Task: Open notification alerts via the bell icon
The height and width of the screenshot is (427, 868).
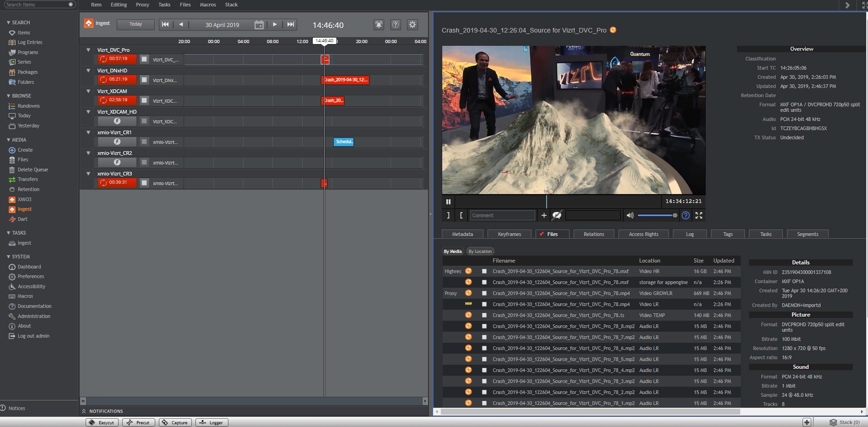Action: coord(379,25)
